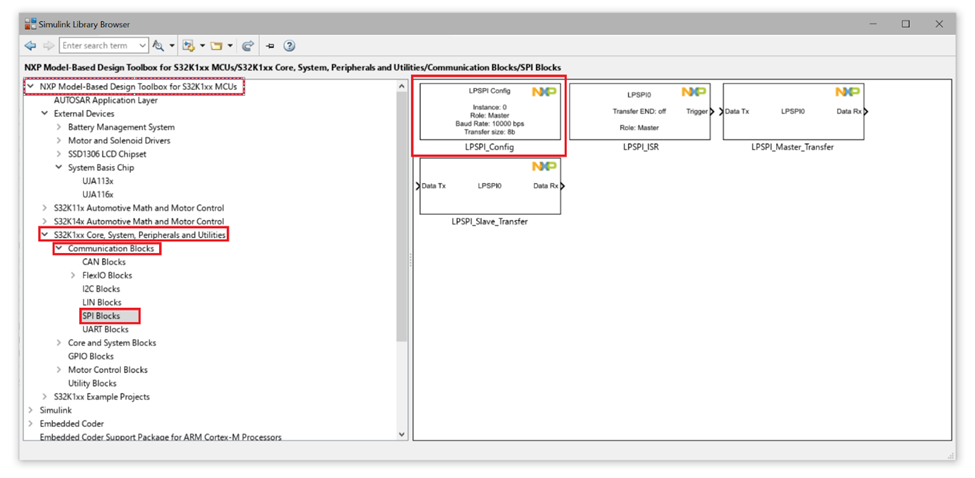975x478 pixels.
Task: Expand S32K1xx Example Projects node
Action: coord(44,397)
